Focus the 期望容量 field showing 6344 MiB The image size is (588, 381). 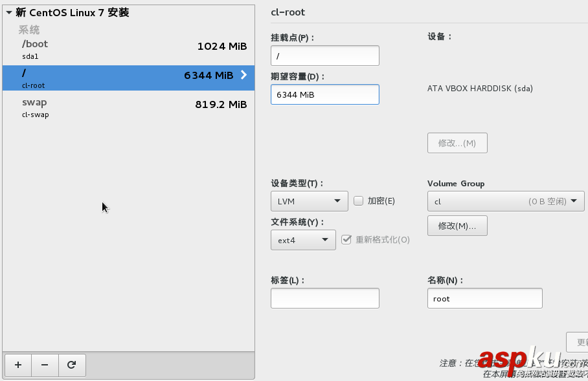point(324,94)
